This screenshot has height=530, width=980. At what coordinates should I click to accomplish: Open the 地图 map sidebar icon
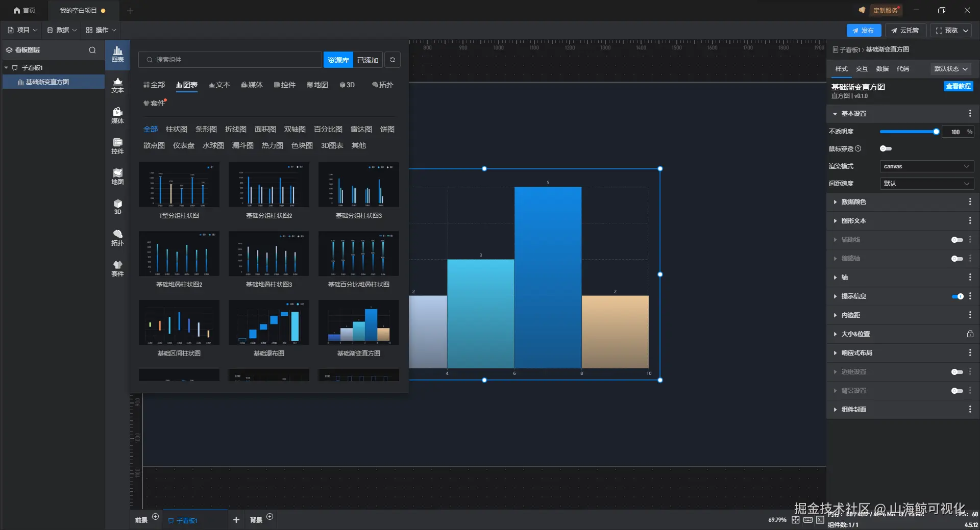click(117, 177)
